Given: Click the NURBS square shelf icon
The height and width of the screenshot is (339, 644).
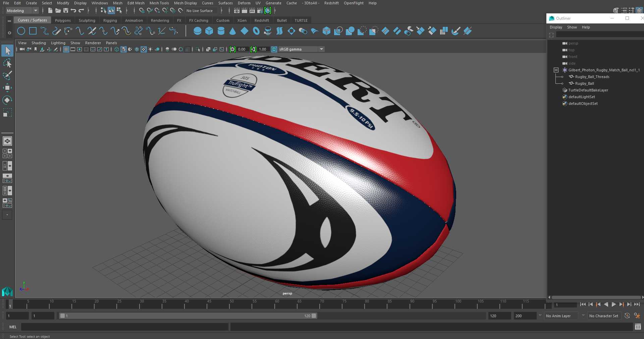Looking at the screenshot, I should click(x=33, y=31).
